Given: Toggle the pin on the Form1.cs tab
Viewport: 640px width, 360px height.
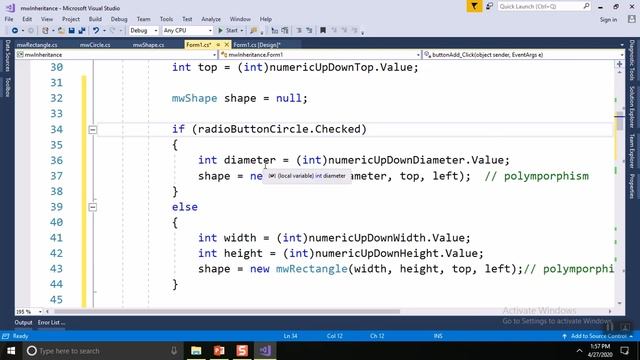Looking at the screenshot, I should (218, 44).
